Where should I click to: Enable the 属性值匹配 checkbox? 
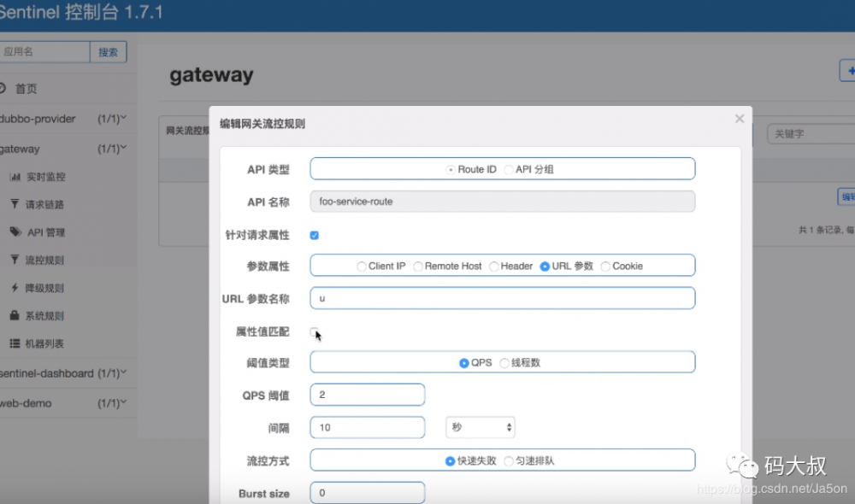coord(314,331)
